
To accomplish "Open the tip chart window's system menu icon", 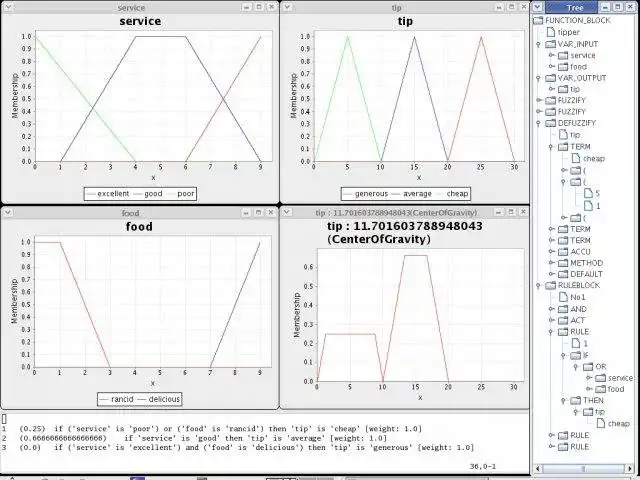I will [x=287, y=7].
